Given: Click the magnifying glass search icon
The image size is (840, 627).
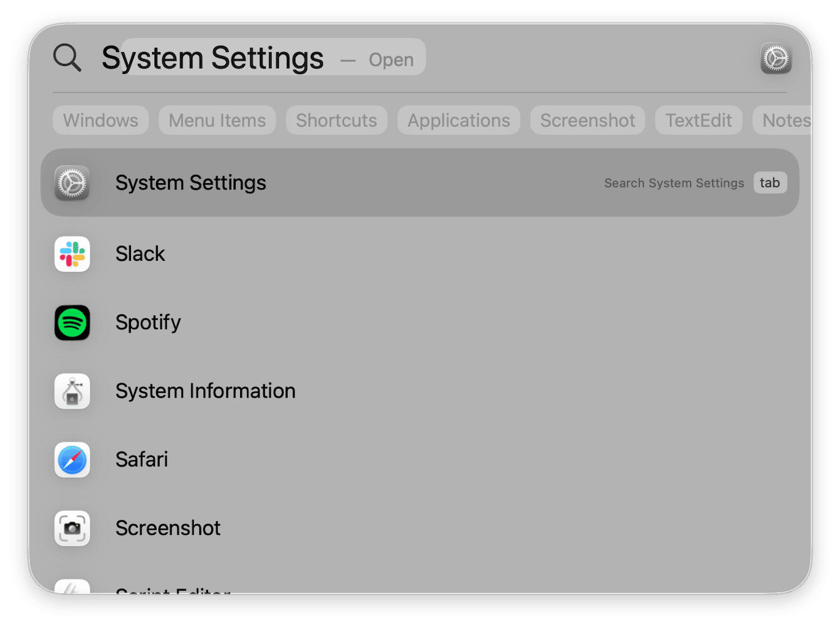Looking at the screenshot, I should tap(67, 58).
